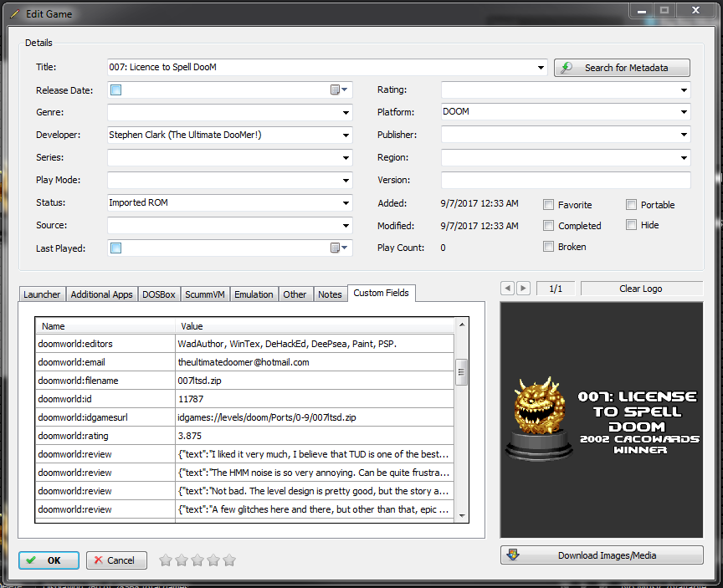Image resolution: width=723 pixels, height=588 pixels.
Task: Open the Other tab
Action: [x=295, y=294]
